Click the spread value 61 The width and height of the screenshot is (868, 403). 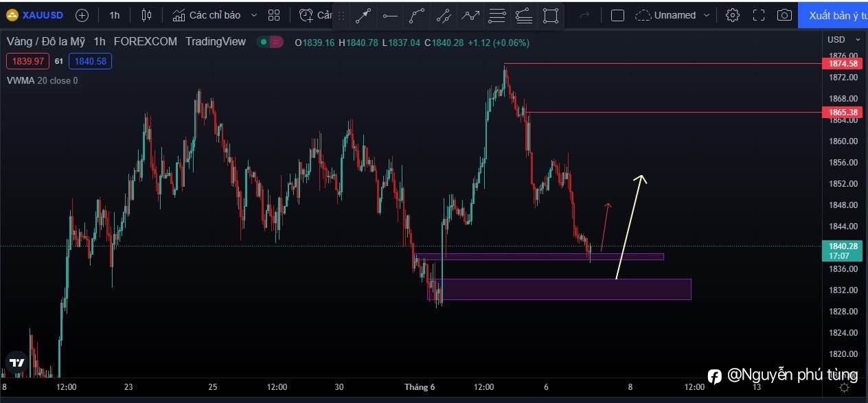(59, 61)
